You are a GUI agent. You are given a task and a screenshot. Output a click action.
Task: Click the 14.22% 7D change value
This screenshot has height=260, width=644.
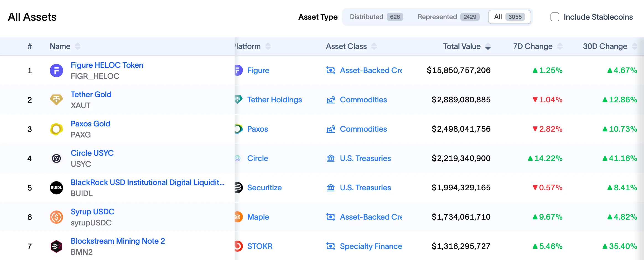coord(545,158)
